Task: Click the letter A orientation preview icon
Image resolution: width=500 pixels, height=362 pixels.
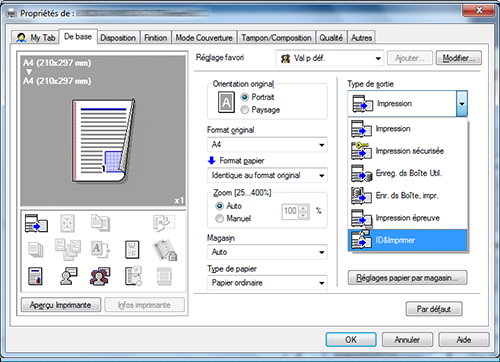Action: [x=226, y=102]
